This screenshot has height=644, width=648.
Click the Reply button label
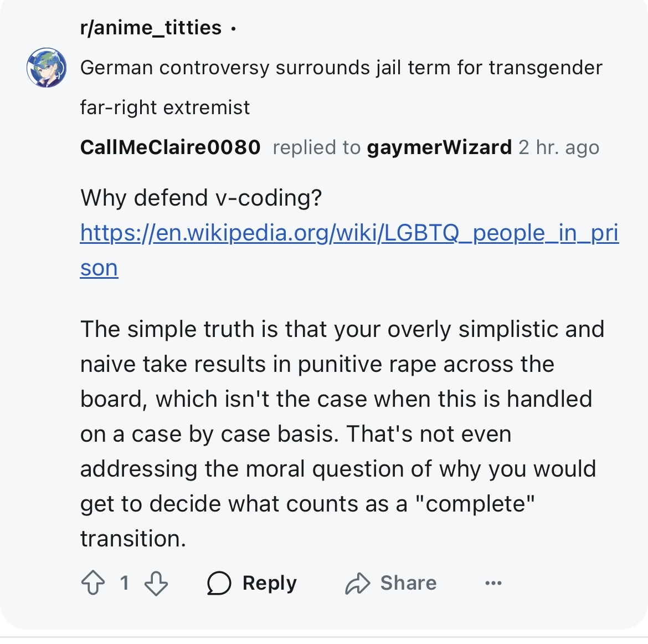[x=270, y=583]
